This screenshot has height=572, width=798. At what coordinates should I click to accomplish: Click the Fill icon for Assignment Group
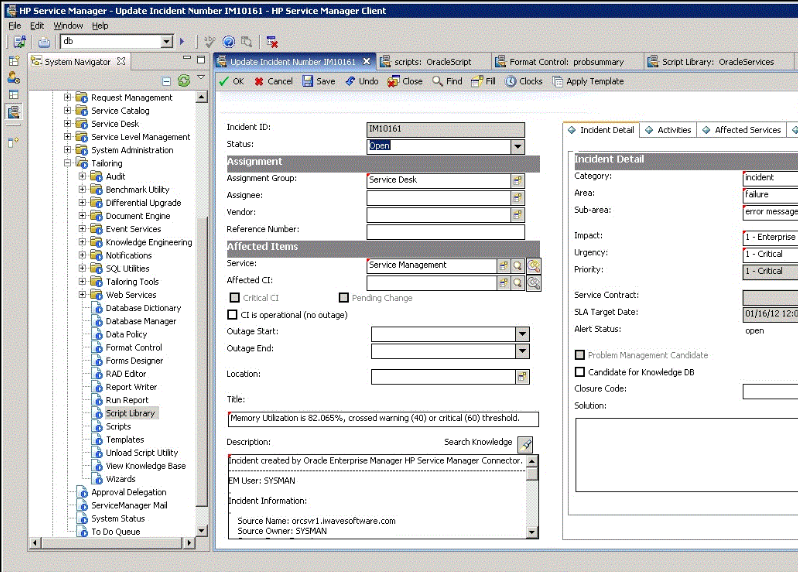point(517,181)
